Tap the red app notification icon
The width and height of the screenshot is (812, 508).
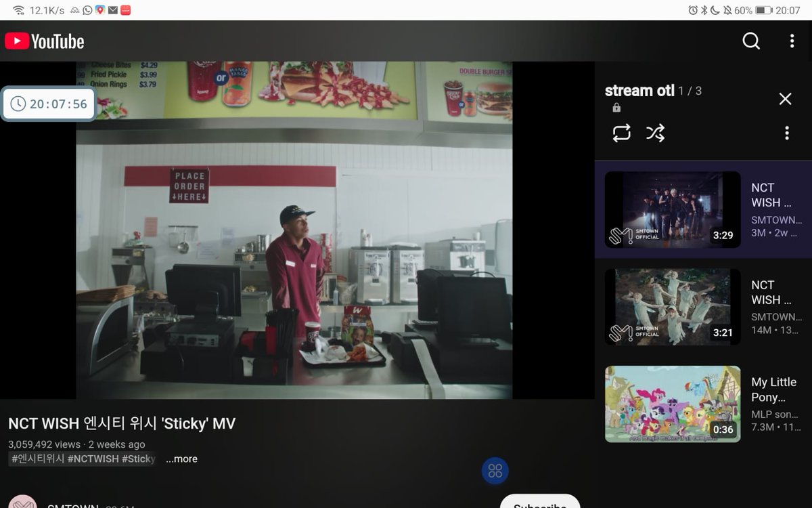[125, 10]
